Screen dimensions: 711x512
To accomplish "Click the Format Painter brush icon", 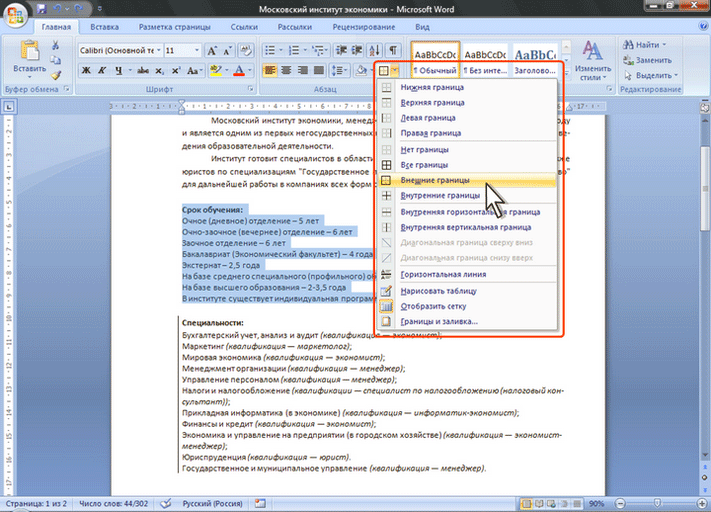I will [55, 75].
